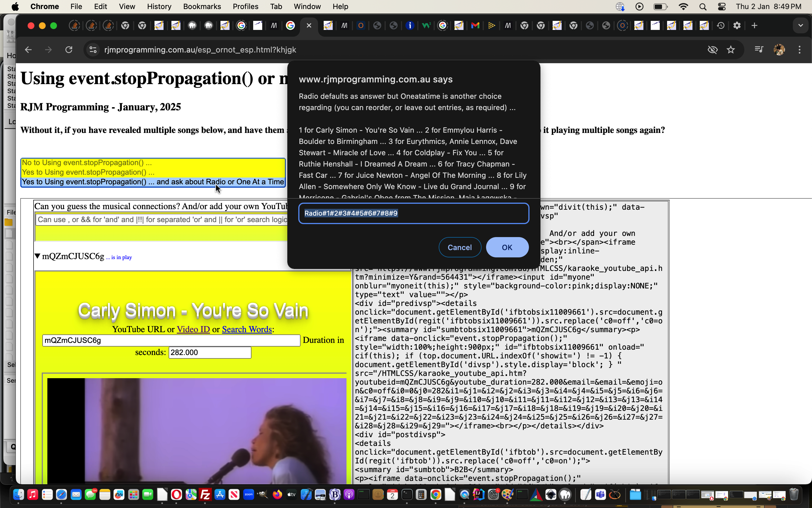Open Chrome's three-dot menu
The height and width of the screenshot is (508, 812).
[800, 50]
